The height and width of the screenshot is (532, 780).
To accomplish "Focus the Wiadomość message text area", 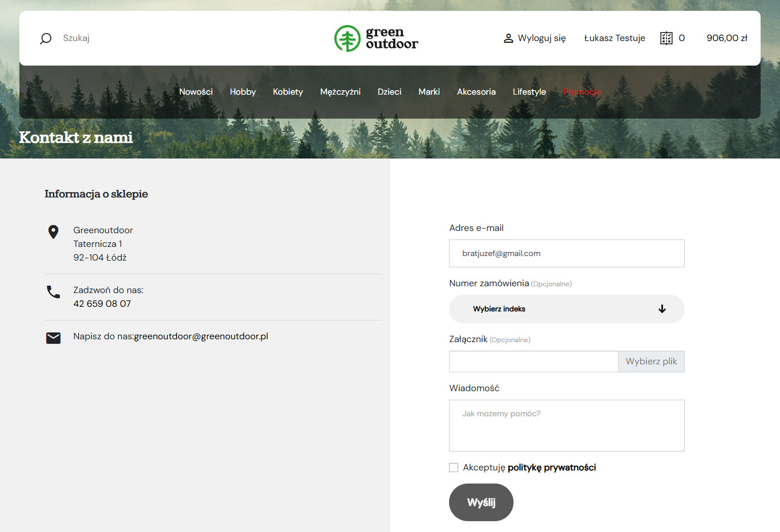I will pos(566,425).
